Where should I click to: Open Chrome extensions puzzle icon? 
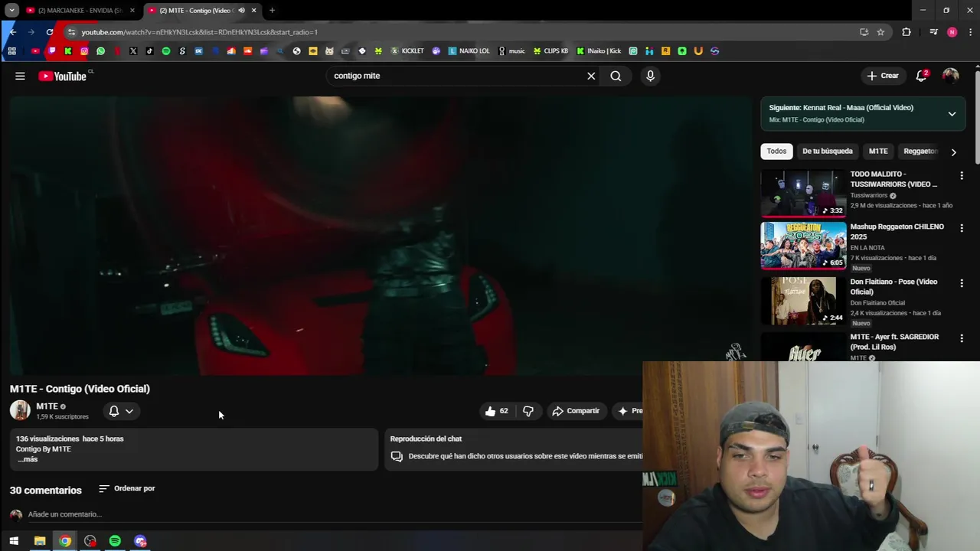pyautogui.click(x=906, y=32)
